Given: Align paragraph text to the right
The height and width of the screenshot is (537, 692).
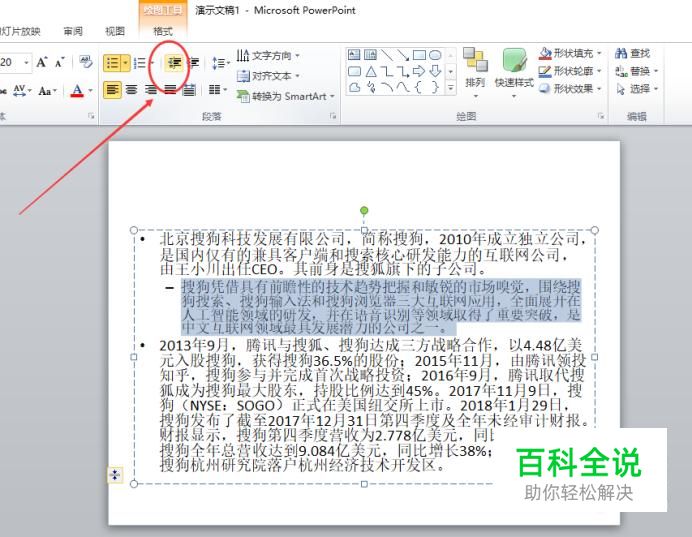Looking at the screenshot, I should coord(151,90).
